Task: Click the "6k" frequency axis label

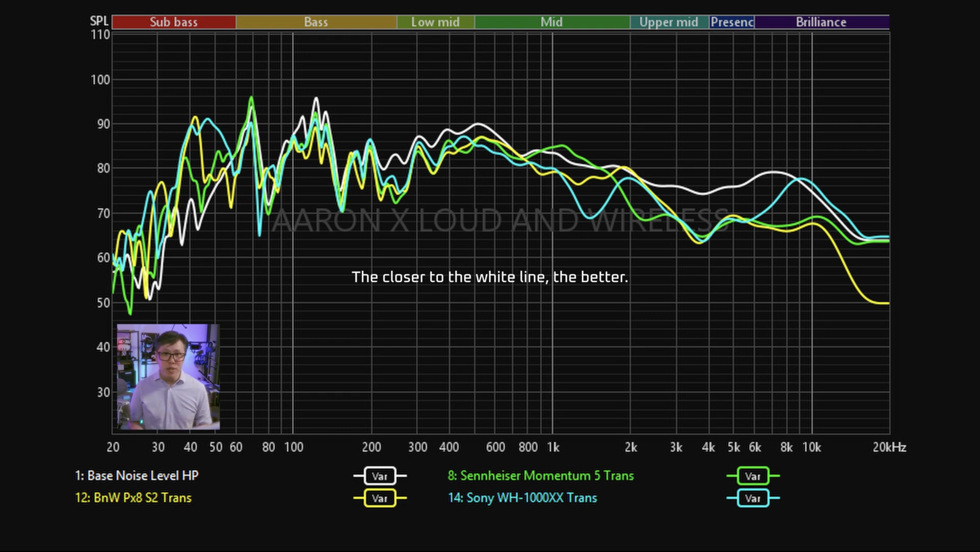Action: tap(755, 447)
